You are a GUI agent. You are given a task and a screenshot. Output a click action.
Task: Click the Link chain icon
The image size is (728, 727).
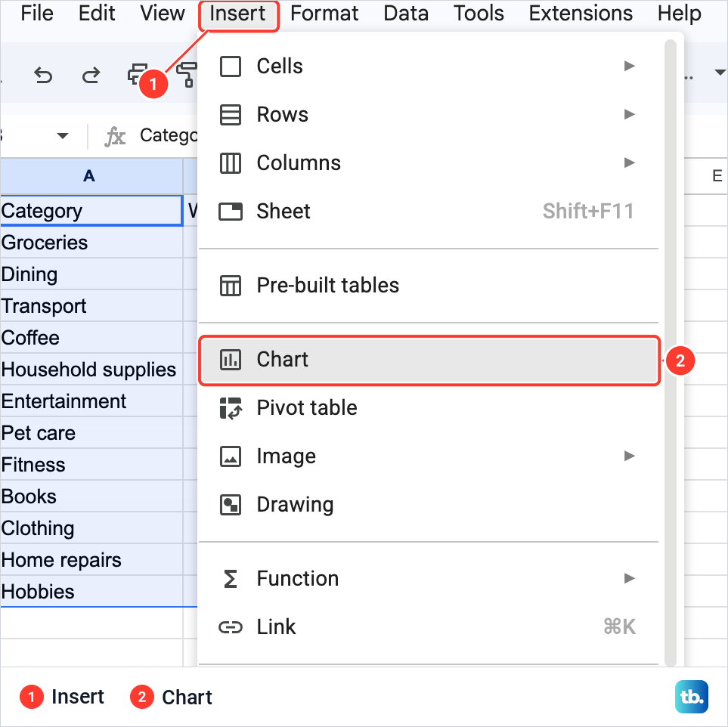[231, 627]
